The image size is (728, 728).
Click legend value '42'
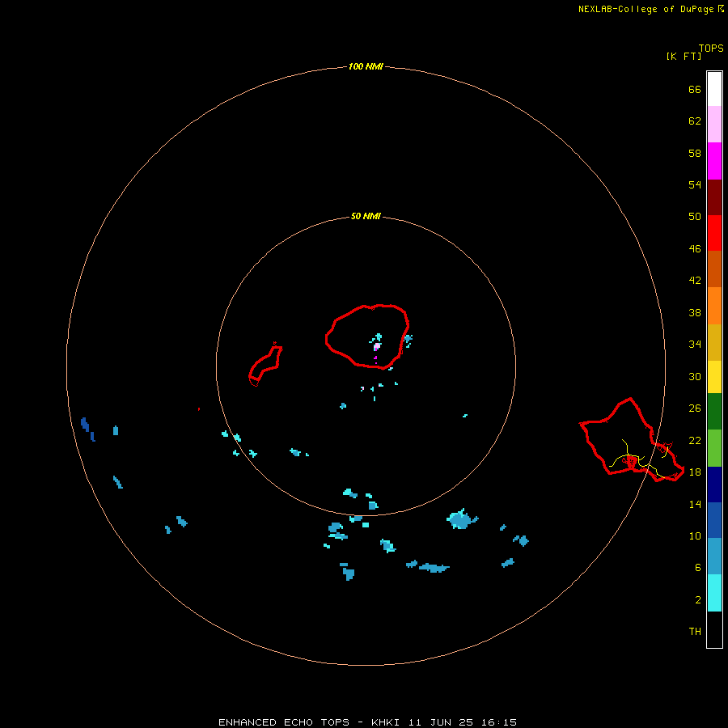click(695, 280)
